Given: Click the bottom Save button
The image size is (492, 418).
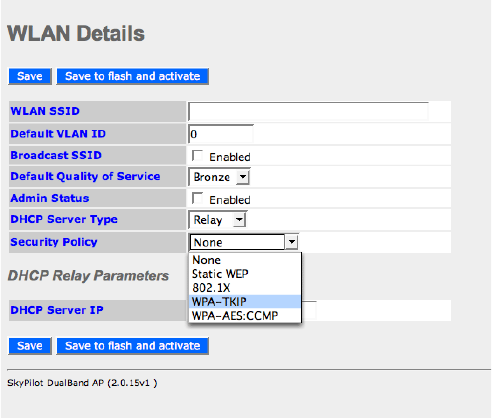Looking at the screenshot, I should click(x=30, y=346).
